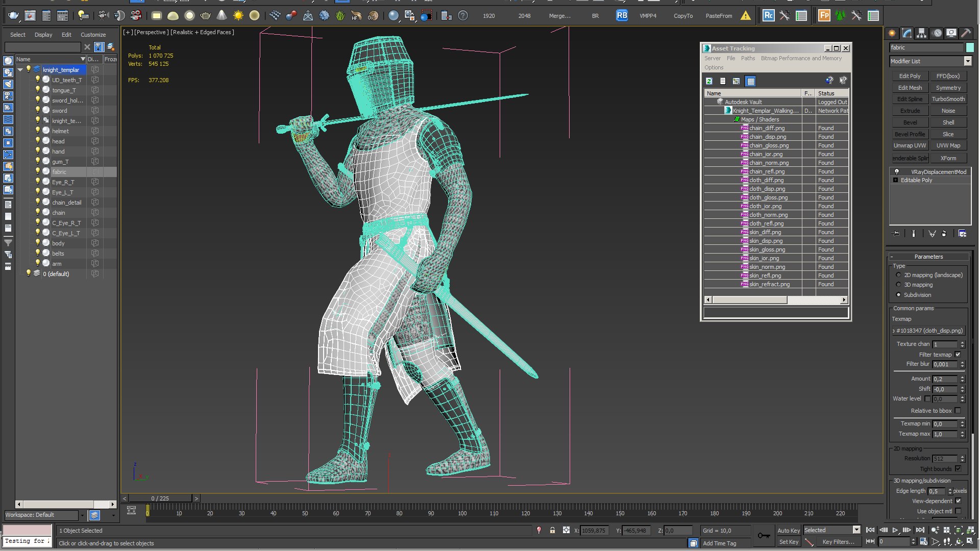Screen dimensions: 980x551
Task: Toggle Filter texmap checkbox
Action: tap(958, 355)
